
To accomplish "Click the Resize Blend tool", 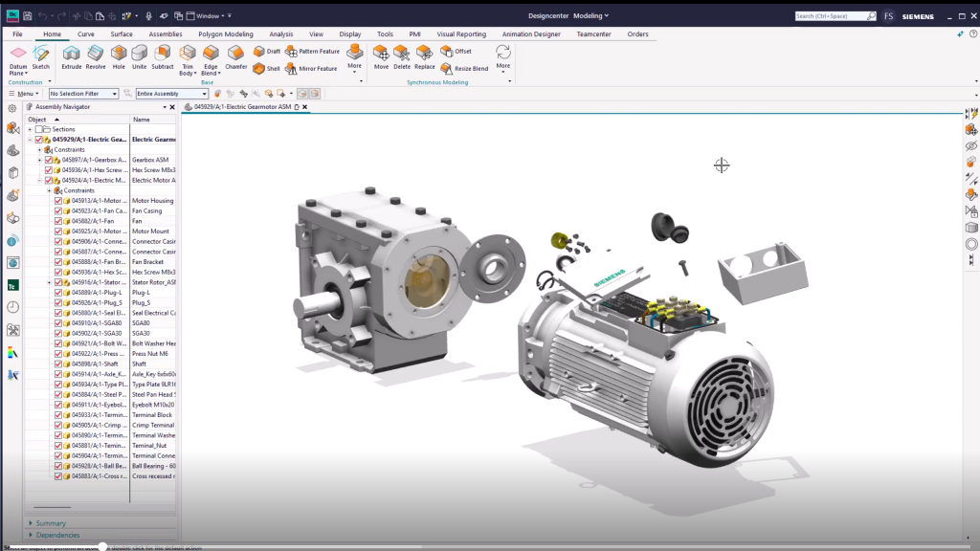I will click(464, 68).
